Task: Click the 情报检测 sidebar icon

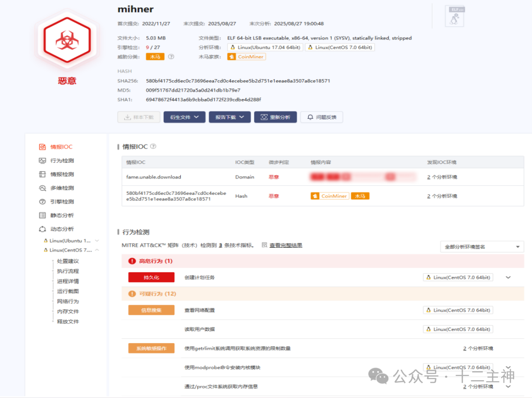Action: click(42, 174)
